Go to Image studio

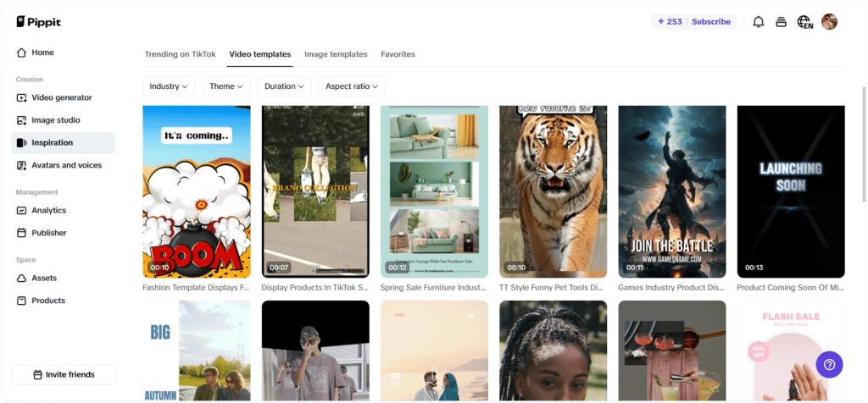(55, 120)
